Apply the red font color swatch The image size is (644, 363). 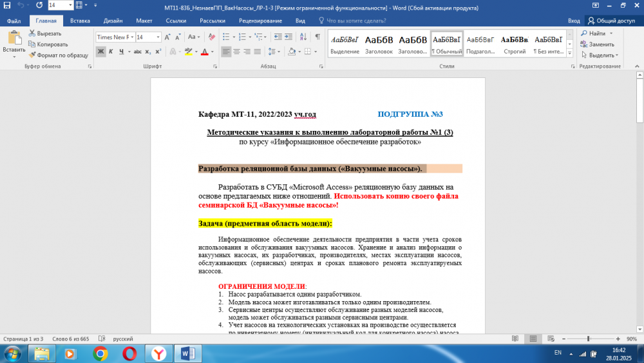tap(204, 52)
